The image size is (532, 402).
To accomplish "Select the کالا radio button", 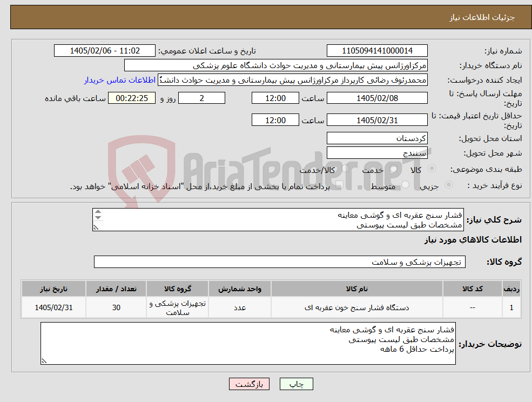I will (x=432, y=169).
